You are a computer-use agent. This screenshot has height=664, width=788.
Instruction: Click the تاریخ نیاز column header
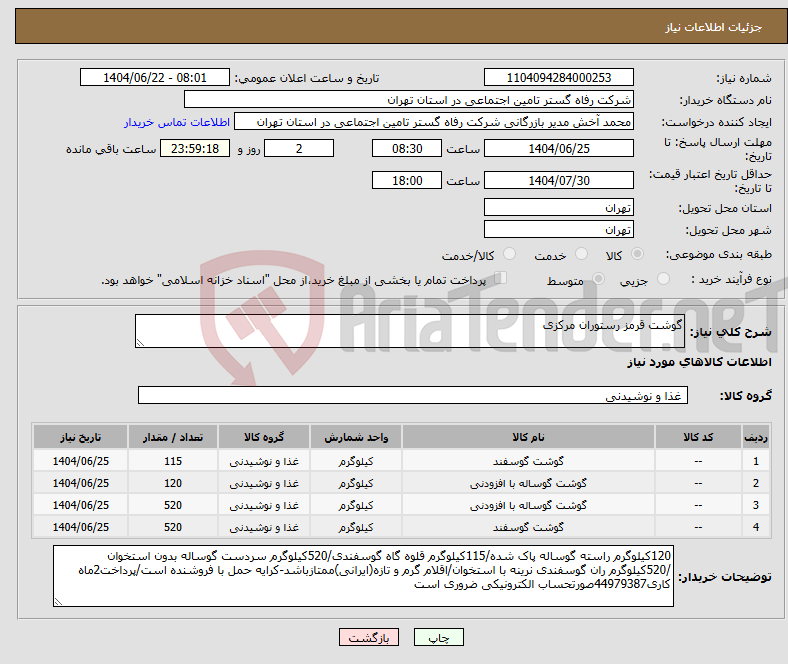pos(80,437)
